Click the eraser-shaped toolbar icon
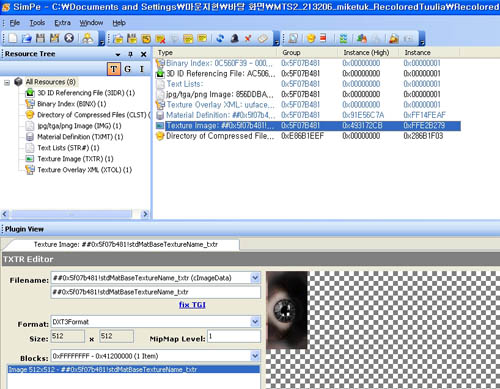Viewport: 500px width, 389px height. (x=263, y=38)
